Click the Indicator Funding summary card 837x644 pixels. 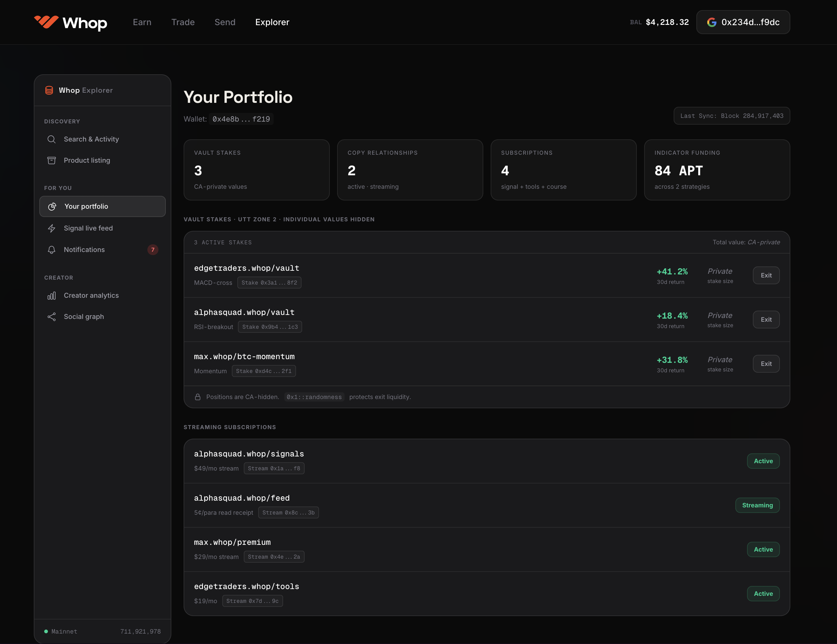tap(717, 170)
